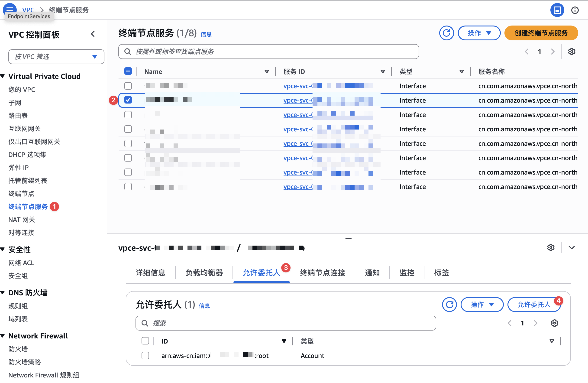Navigate to 弹性 IP in sidebar
The height and width of the screenshot is (383, 588).
[x=19, y=168]
